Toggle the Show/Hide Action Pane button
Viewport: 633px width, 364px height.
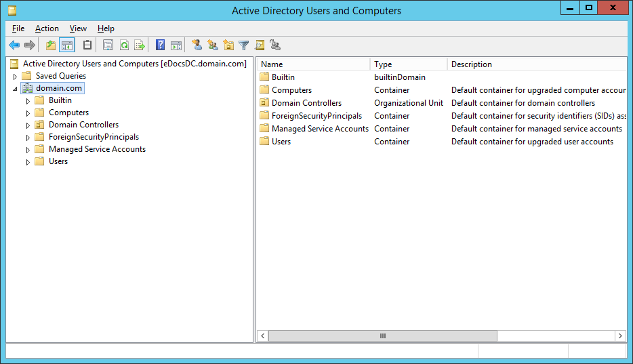[176, 45]
